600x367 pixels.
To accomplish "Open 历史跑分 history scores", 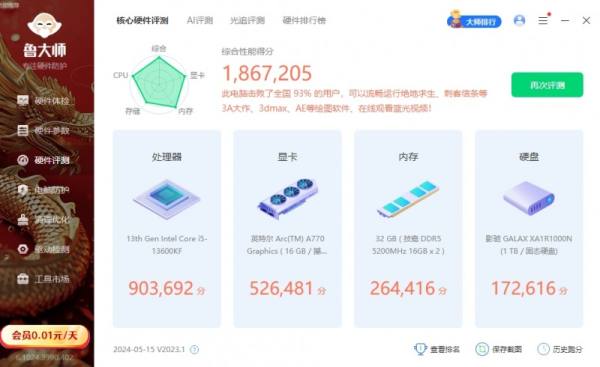I will [560, 349].
